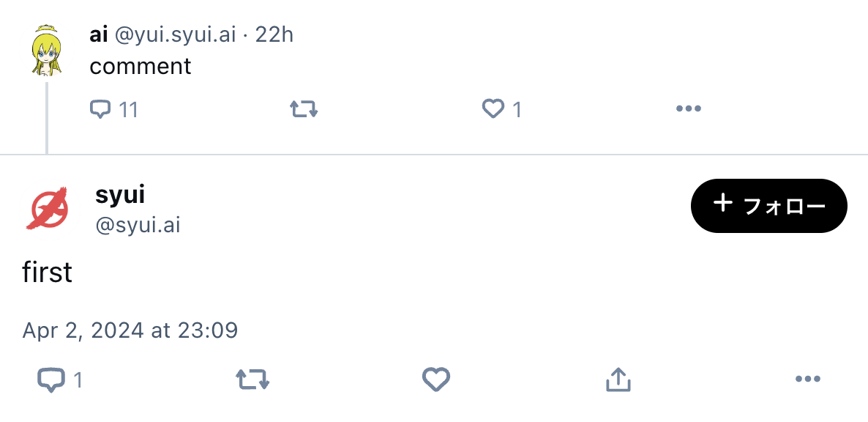Open the 22h timestamp link

click(274, 35)
